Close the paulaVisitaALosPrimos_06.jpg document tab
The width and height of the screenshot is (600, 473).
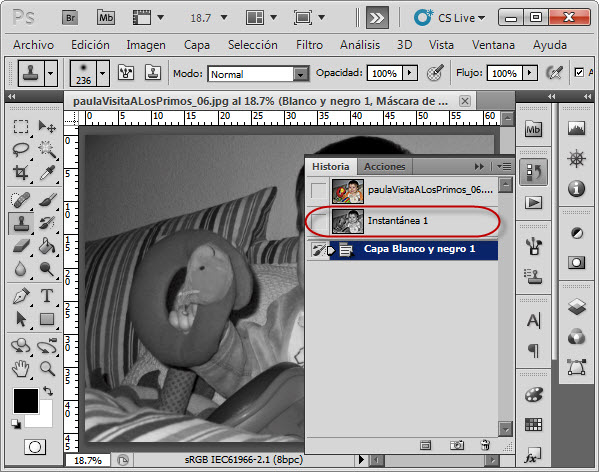pos(465,101)
